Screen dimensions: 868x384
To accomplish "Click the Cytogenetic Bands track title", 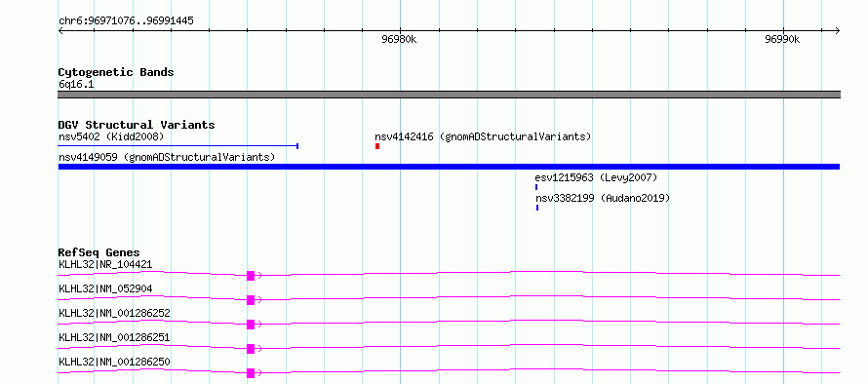I will (x=116, y=72).
